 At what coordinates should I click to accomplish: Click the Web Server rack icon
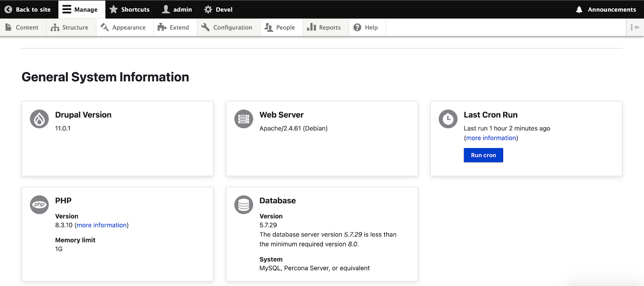coord(244,119)
